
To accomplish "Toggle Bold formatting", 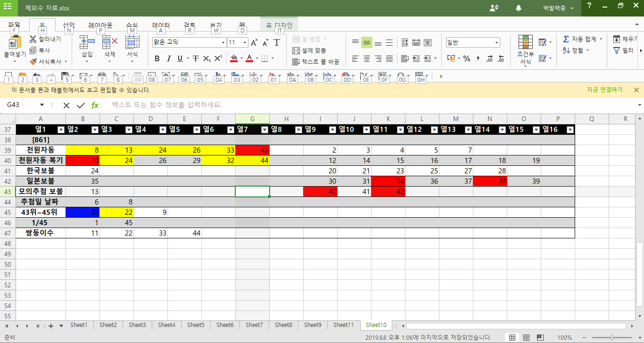I will tap(157, 58).
